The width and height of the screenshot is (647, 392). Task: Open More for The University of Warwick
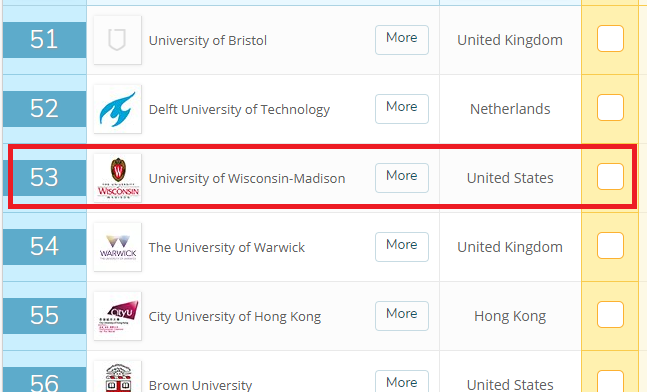[402, 247]
